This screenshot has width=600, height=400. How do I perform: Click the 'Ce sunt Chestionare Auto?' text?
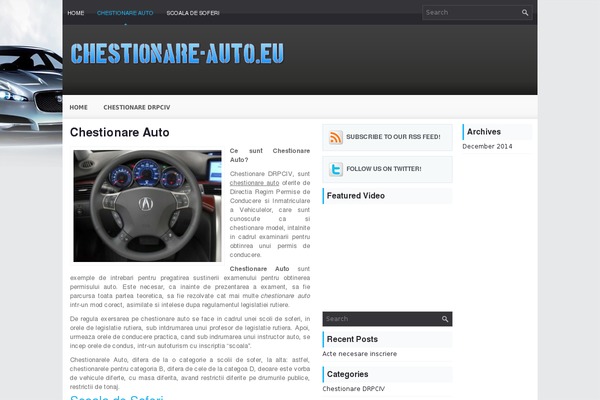click(x=270, y=155)
